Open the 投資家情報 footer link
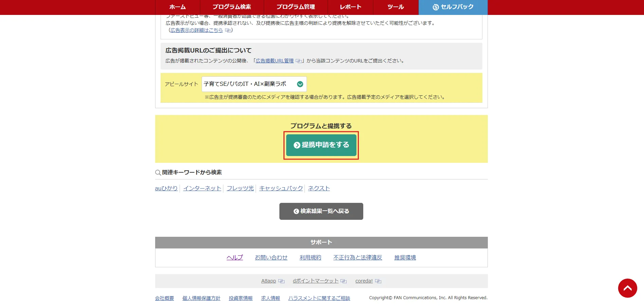 pyautogui.click(x=241, y=298)
